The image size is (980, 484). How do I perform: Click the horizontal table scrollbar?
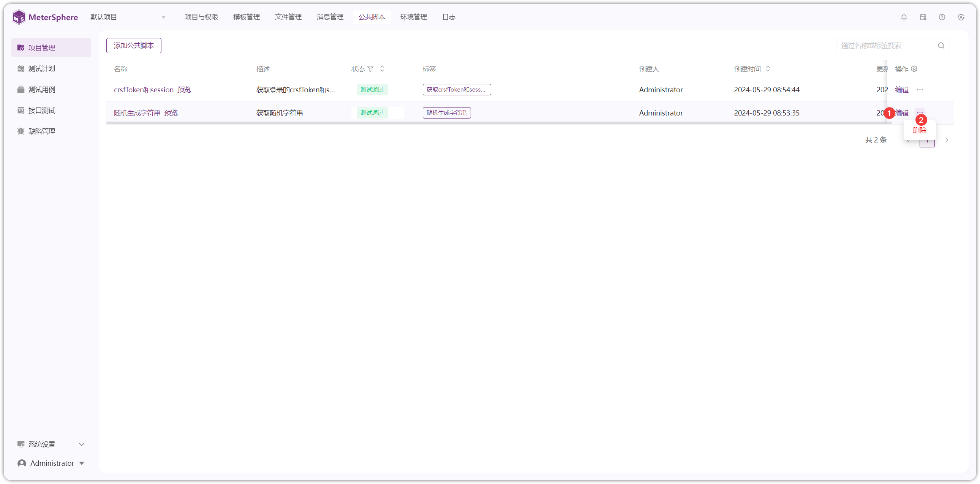point(498,123)
